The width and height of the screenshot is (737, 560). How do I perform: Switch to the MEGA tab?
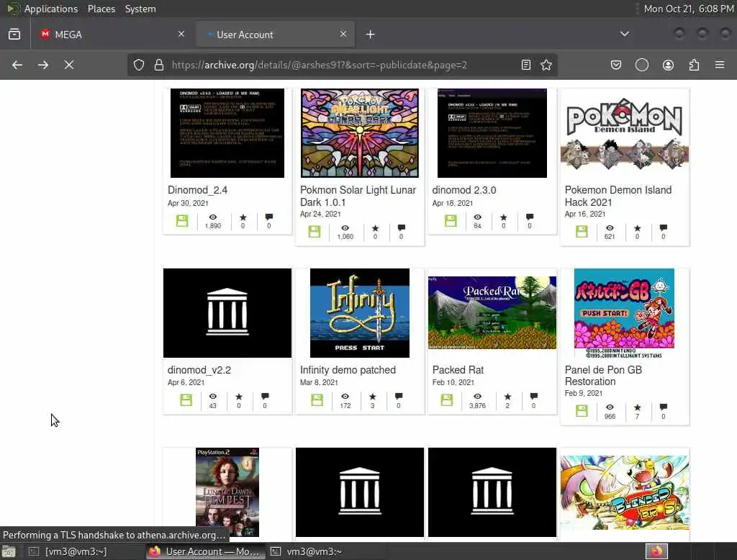112,35
